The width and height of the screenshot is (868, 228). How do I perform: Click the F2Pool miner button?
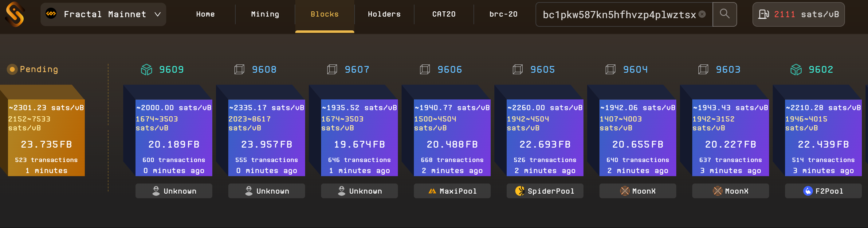tap(823, 191)
